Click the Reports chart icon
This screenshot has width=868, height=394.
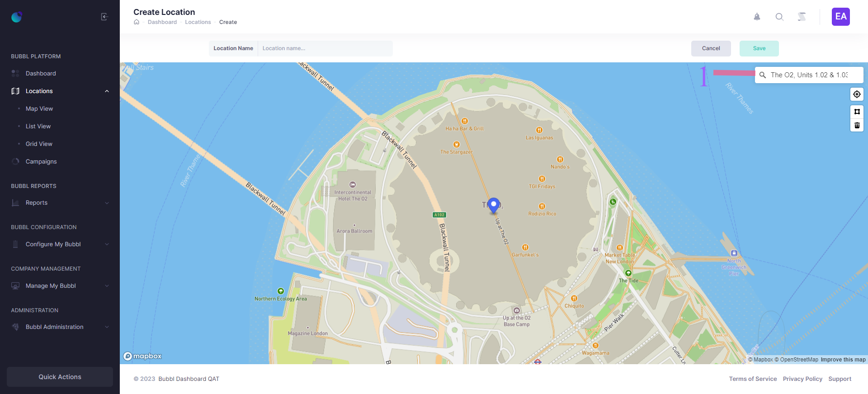15,203
